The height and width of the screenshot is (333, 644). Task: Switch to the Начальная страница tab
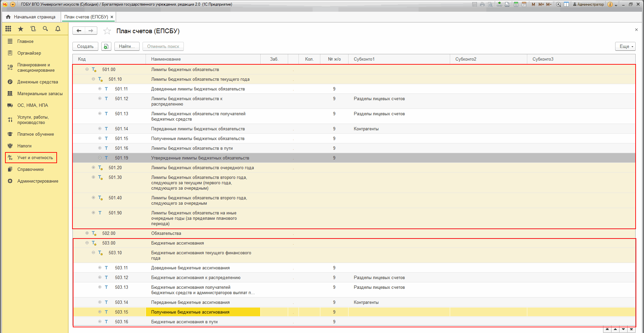[31, 17]
